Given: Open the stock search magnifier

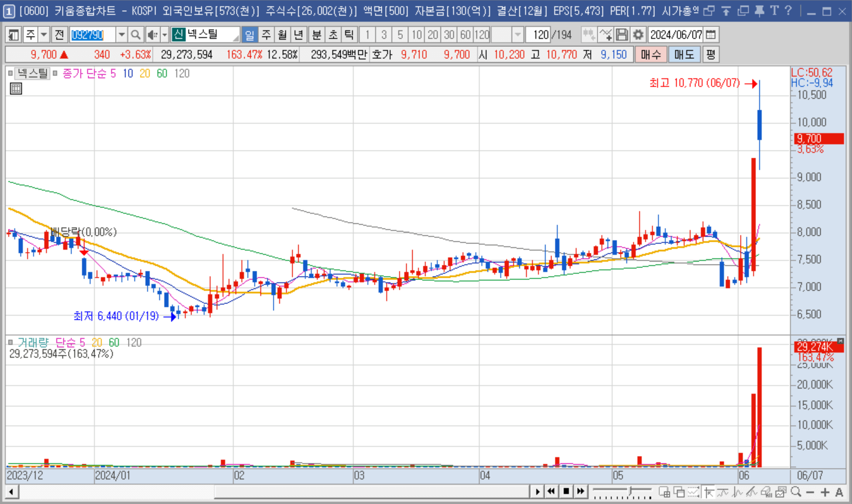Looking at the screenshot, I should (x=135, y=35).
